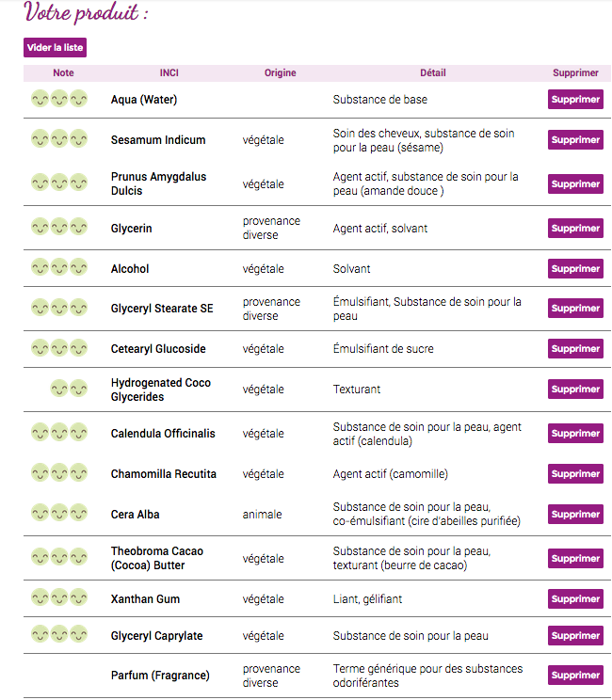Click the smiley rating for Theobroma Cacao Butter

click(x=59, y=557)
